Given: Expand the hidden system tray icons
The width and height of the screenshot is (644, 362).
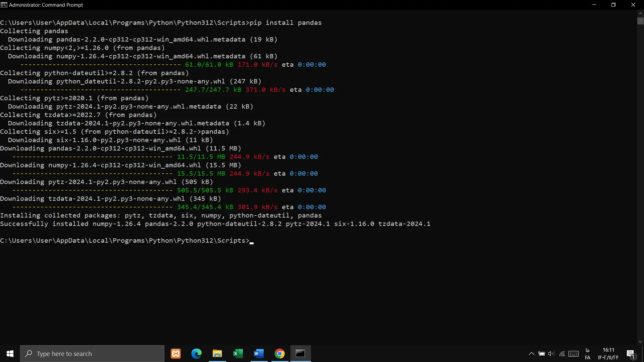Looking at the screenshot, I should 532,354.
